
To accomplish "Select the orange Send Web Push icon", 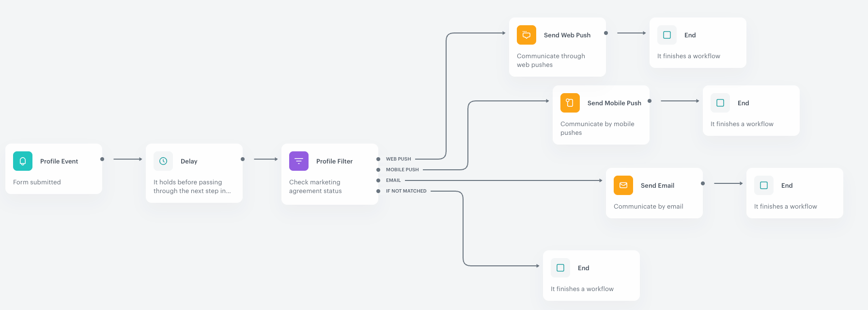I will (x=527, y=35).
